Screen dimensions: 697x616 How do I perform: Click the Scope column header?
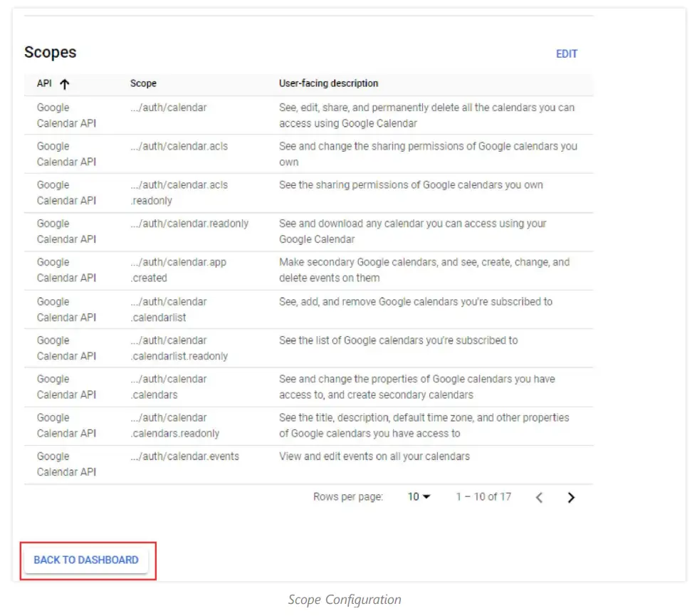143,83
